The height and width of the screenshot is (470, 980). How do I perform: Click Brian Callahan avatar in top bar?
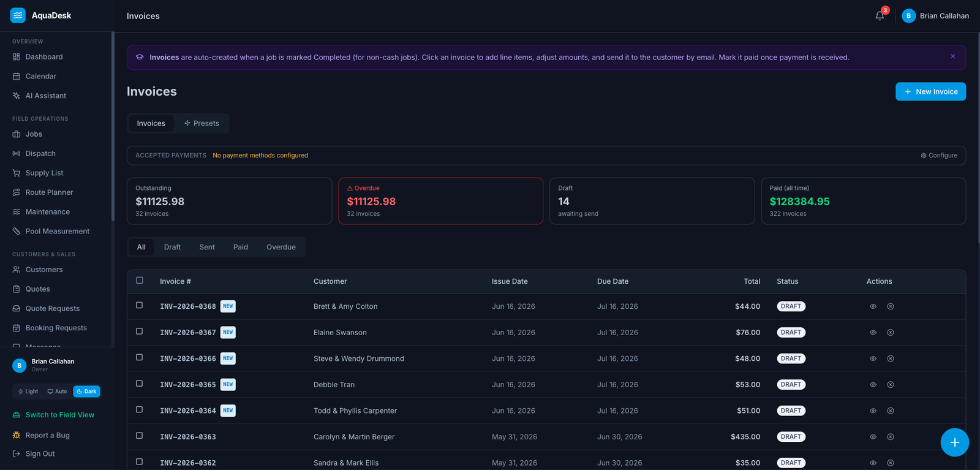click(x=908, y=16)
